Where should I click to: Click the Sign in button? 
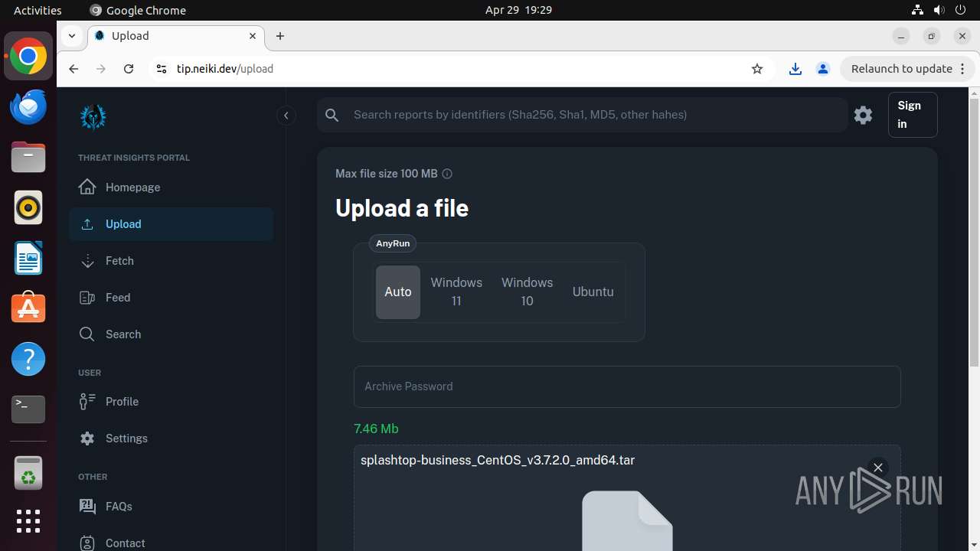point(913,115)
